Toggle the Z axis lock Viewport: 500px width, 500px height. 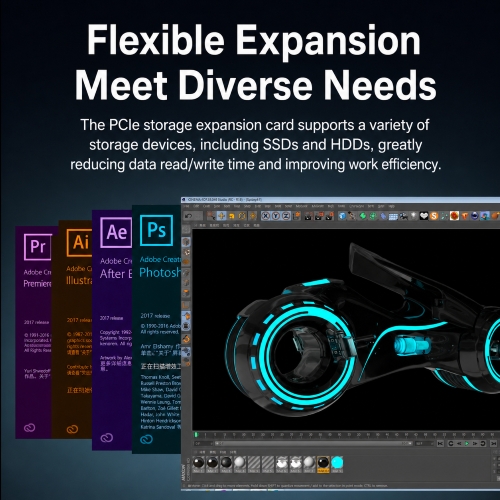tap(286, 216)
